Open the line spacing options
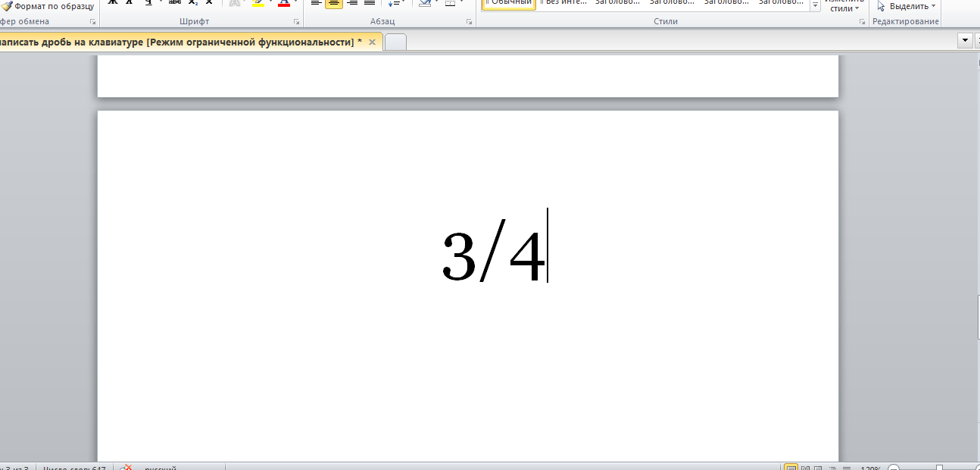The width and height of the screenshot is (980, 470). [395, 3]
